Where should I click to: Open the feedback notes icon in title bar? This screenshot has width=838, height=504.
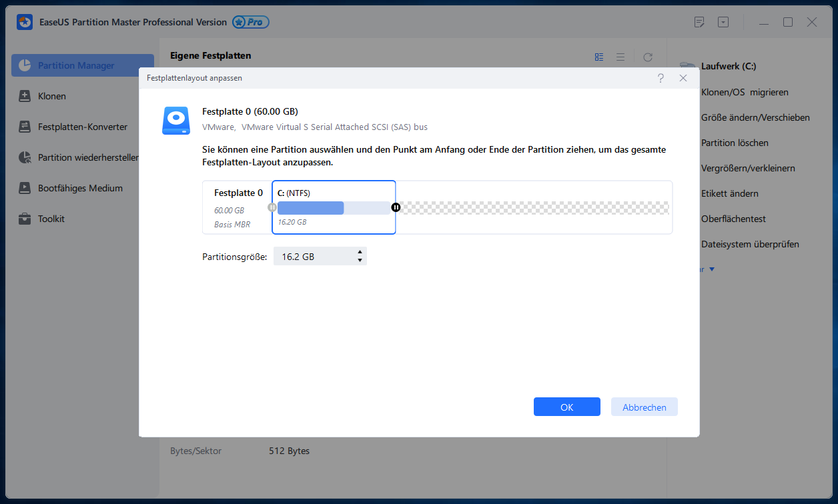point(699,22)
